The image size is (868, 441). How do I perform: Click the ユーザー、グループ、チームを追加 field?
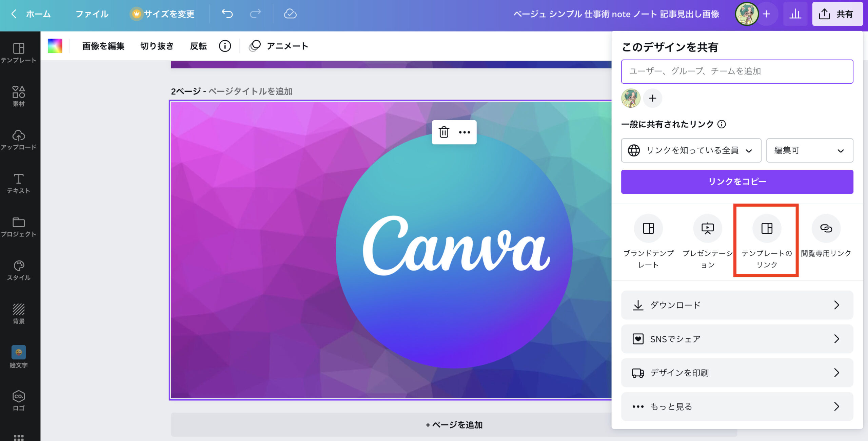click(x=737, y=71)
